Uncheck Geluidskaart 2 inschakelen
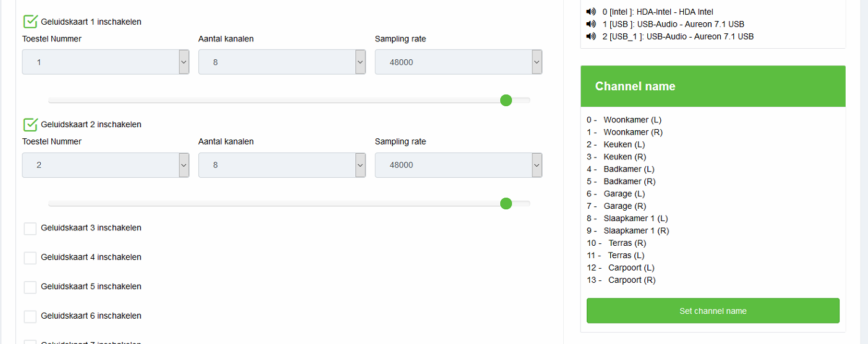The height and width of the screenshot is (344, 868). (x=30, y=125)
